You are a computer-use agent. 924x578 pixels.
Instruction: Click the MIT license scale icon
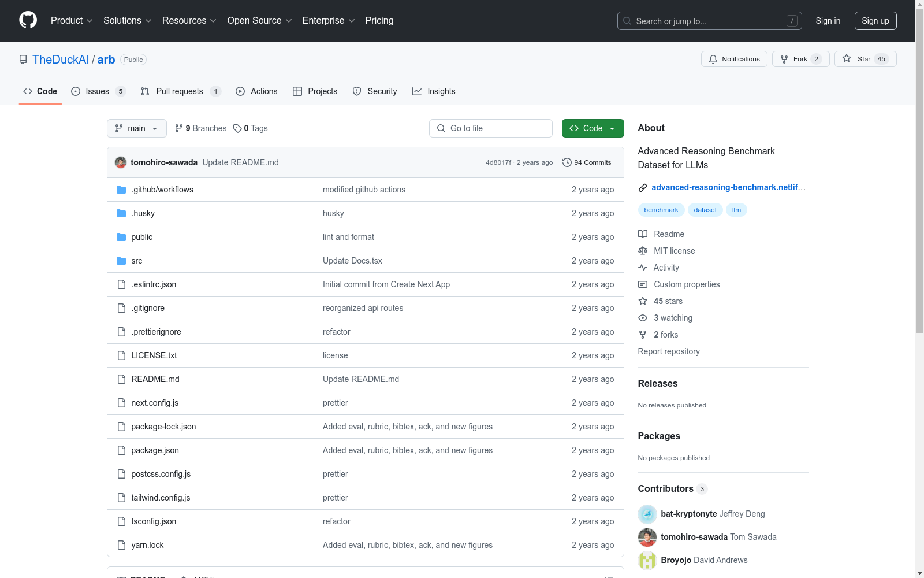tap(643, 251)
